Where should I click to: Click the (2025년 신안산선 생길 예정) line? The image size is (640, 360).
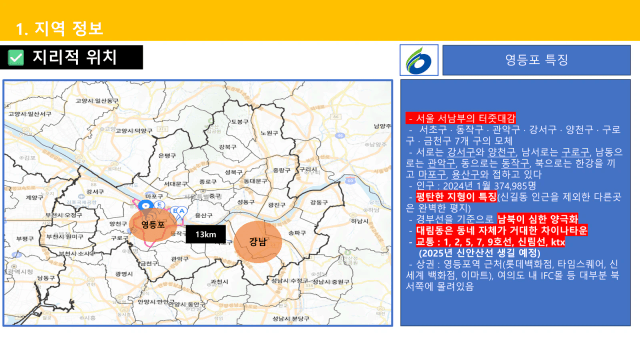[x=480, y=253]
